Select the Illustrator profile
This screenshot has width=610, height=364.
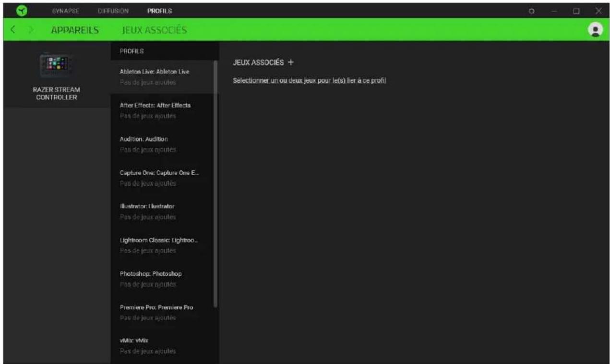tap(163, 211)
